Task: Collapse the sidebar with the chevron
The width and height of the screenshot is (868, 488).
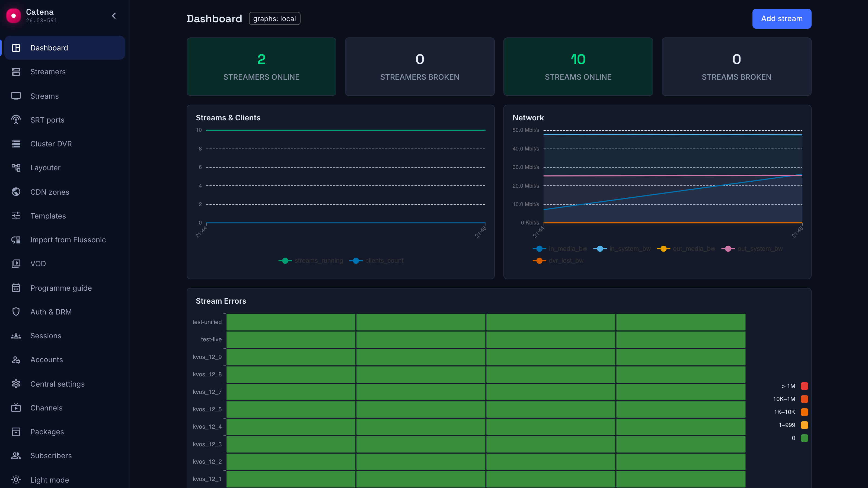Action: click(x=114, y=16)
